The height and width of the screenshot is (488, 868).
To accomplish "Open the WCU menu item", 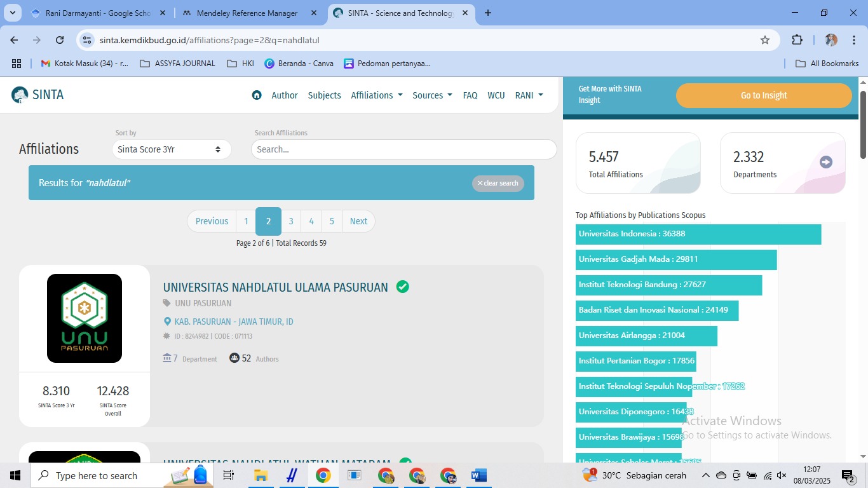I will [x=496, y=95].
